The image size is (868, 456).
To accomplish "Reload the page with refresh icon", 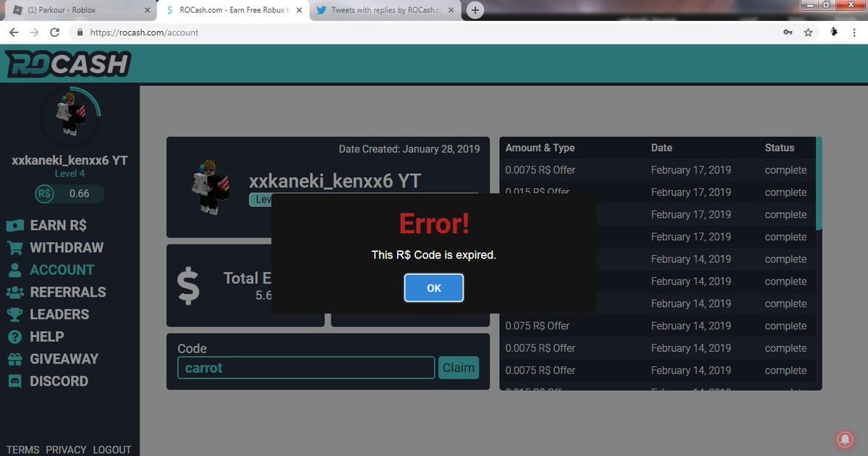I will (x=55, y=33).
